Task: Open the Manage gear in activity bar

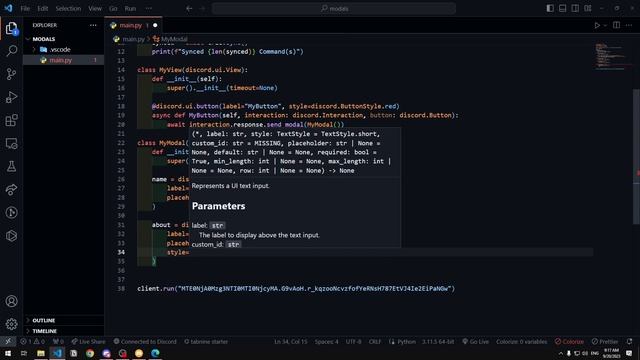Action: 11,324
